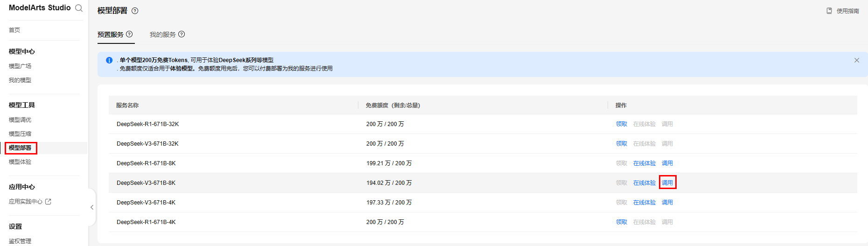Open 鉴权管理 in the sidebar
Viewport: 868px width, 246px height.
(x=20, y=241)
